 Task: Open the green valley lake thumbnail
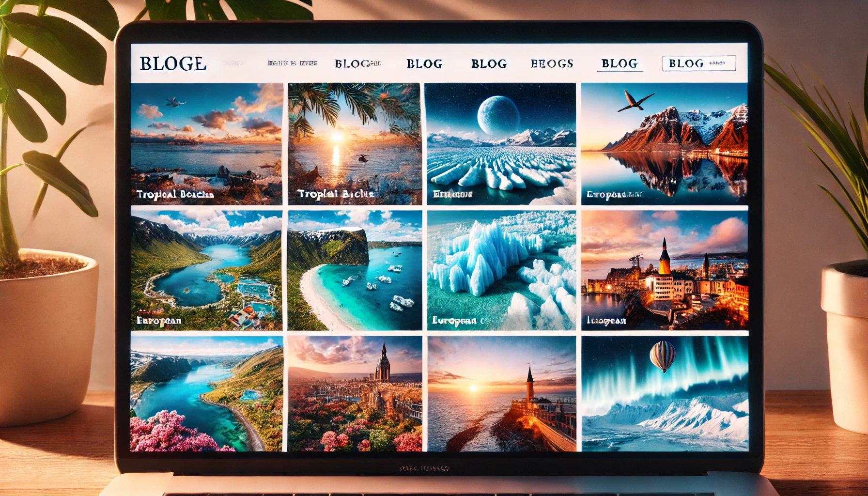click(206, 270)
